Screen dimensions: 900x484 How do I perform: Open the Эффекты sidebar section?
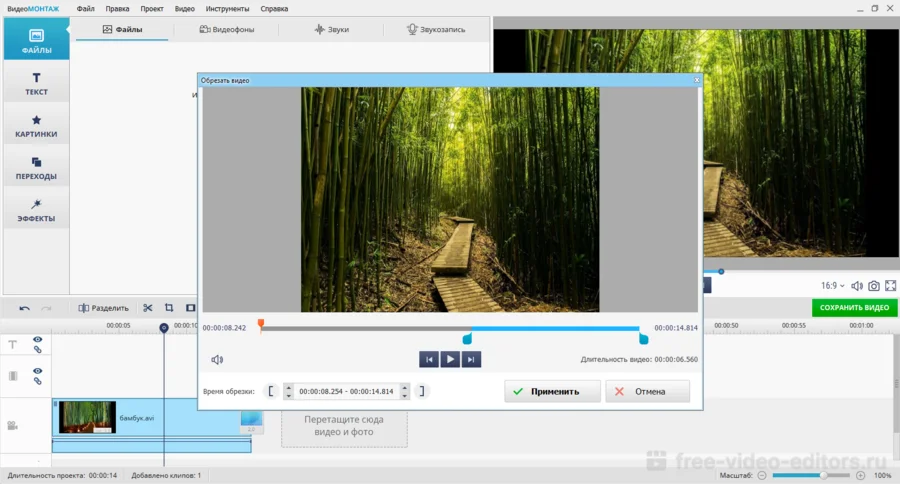coord(36,210)
